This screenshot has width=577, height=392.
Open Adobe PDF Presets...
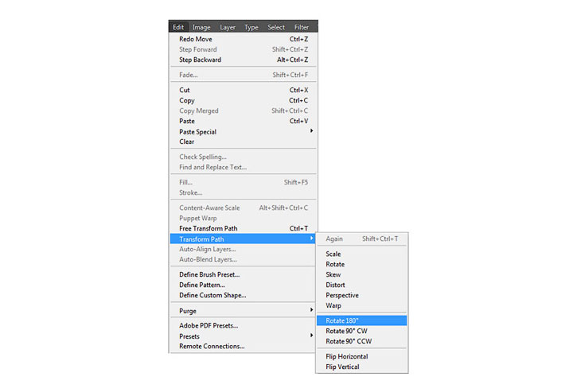(244, 325)
